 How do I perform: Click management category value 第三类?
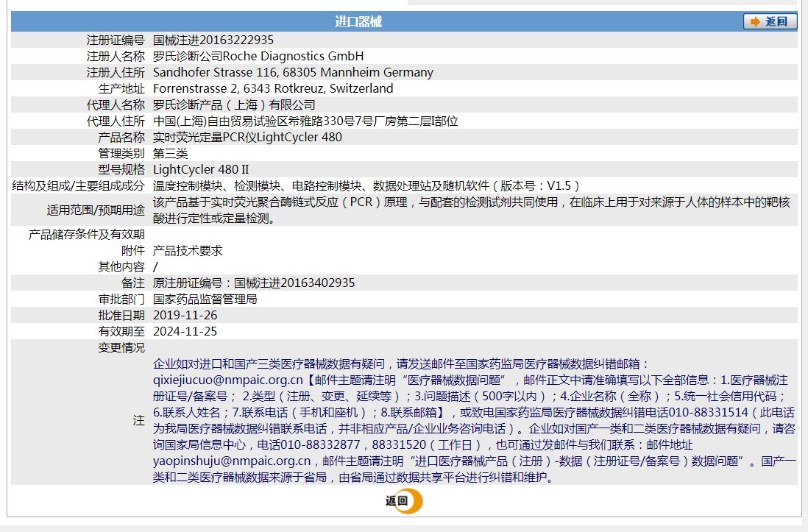[x=171, y=154]
